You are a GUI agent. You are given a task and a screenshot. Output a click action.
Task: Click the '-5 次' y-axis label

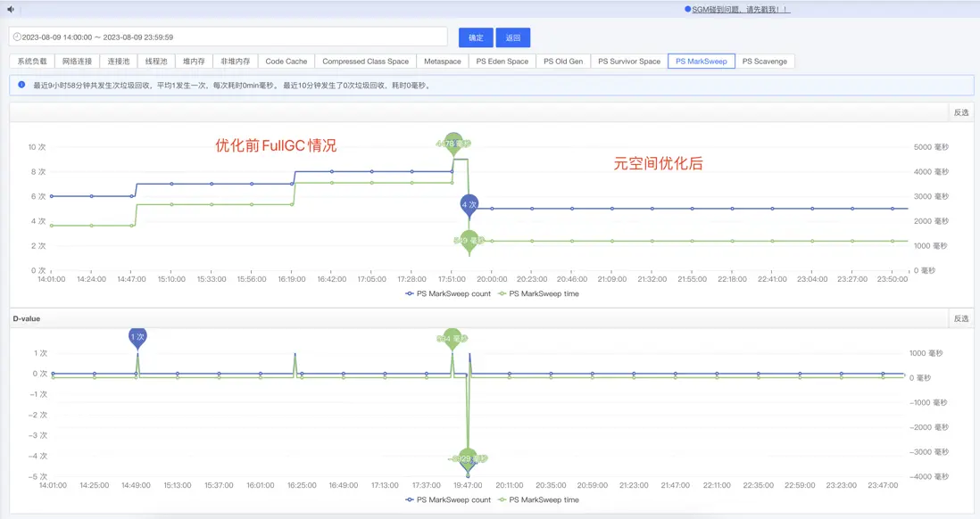pyautogui.click(x=38, y=476)
